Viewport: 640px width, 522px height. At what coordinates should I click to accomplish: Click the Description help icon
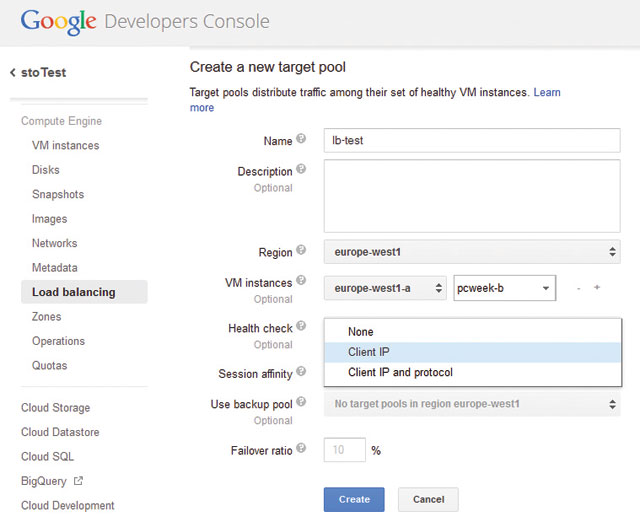click(x=301, y=169)
